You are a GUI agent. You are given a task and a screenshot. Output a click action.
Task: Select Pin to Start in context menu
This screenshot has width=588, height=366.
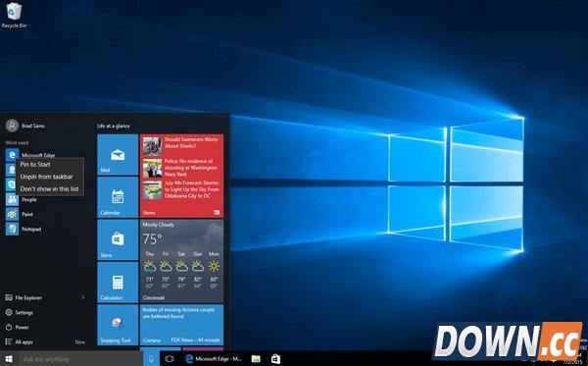(50, 165)
